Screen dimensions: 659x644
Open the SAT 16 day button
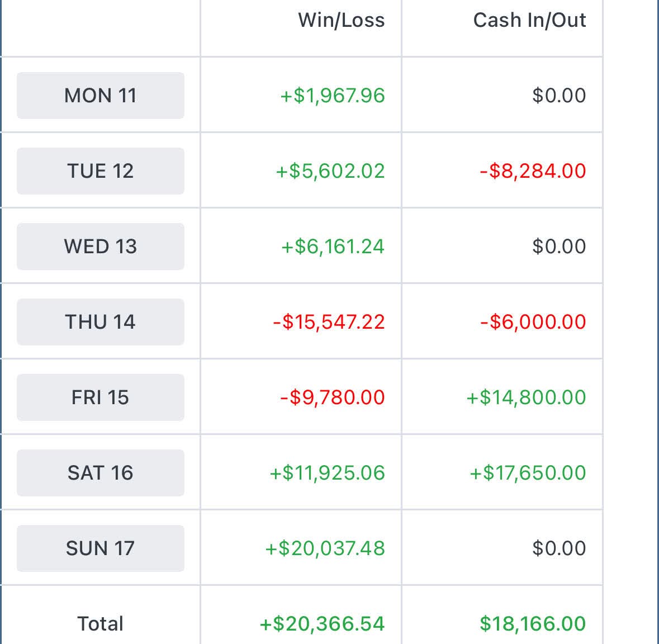pyautogui.click(x=101, y=473)
